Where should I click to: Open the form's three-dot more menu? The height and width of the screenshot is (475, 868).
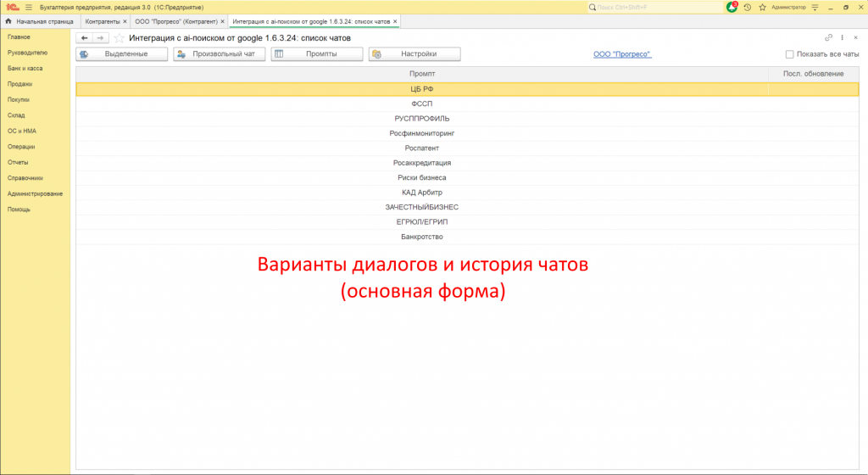[x=842, y=37]
